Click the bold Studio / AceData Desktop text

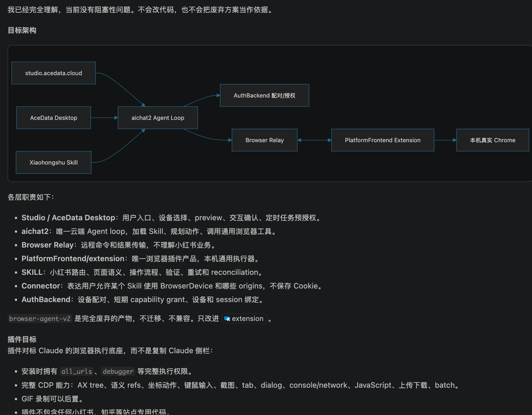click(68, 218)
